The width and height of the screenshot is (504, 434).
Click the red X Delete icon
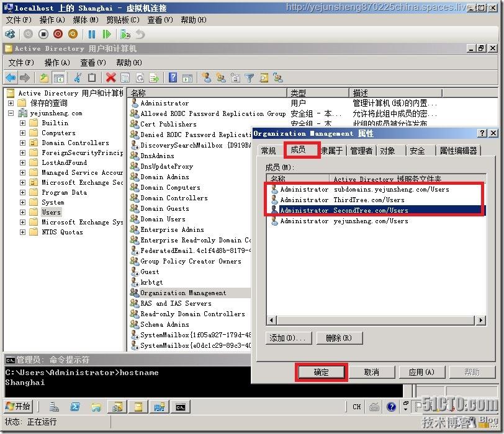pyautogui.click(x=110, y=77)
